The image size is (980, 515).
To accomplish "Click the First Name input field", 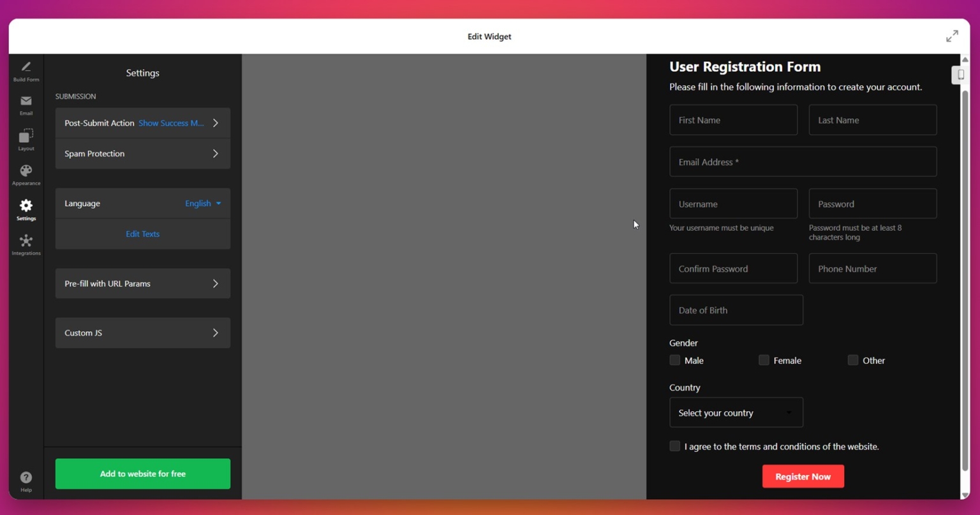I will coord(733,120).
